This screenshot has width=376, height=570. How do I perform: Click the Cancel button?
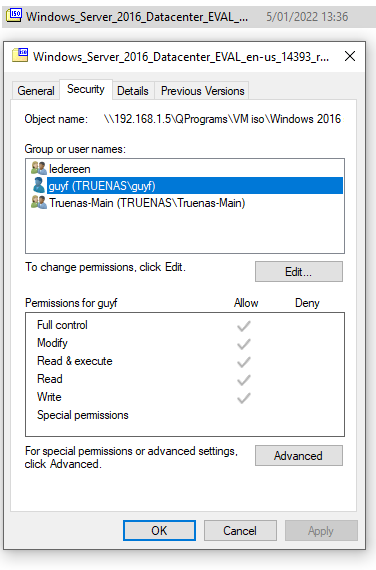(240, 530)
